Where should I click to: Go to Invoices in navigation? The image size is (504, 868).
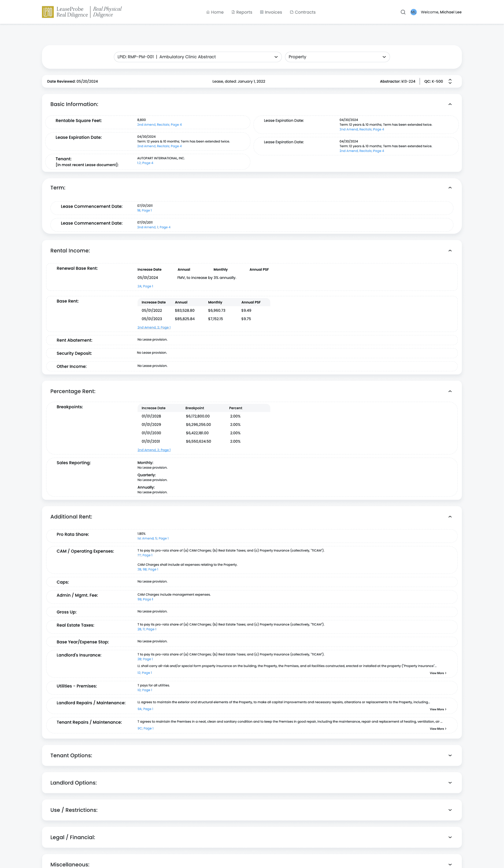(271, 12)
